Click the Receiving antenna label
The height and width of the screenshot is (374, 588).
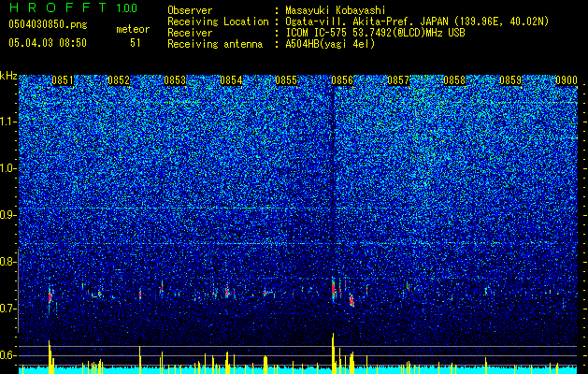click(215, 44)
